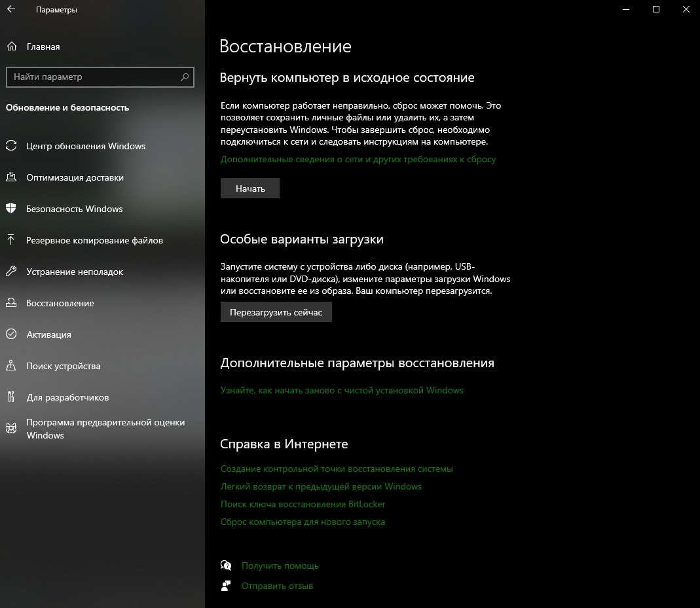Click Получить помощь link
This screenshot has height=608, width=700.
tap(280, 565)
